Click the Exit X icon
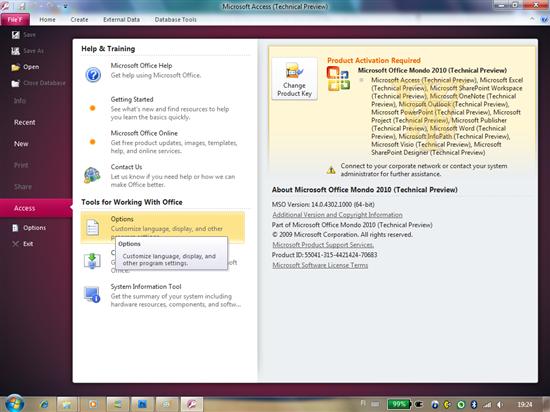 15,244
